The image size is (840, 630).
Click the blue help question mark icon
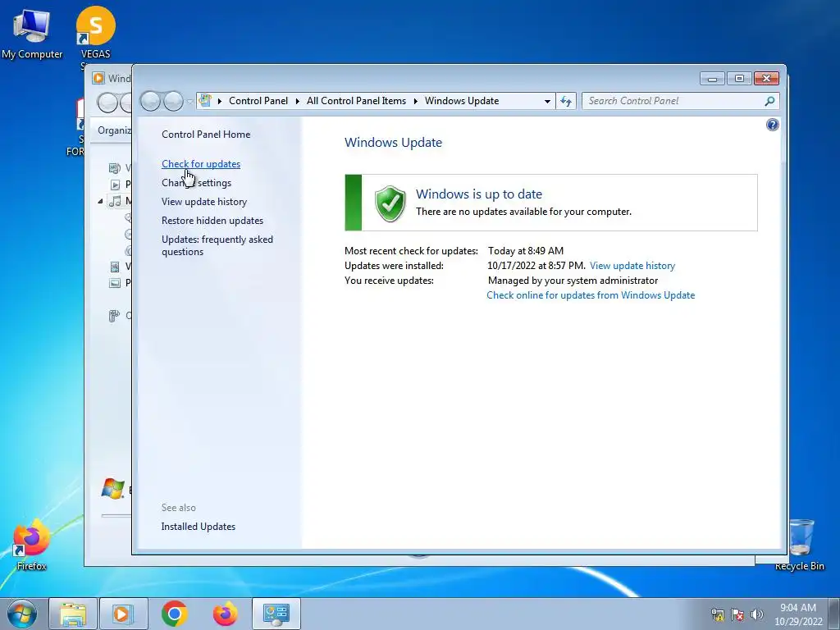772,125
